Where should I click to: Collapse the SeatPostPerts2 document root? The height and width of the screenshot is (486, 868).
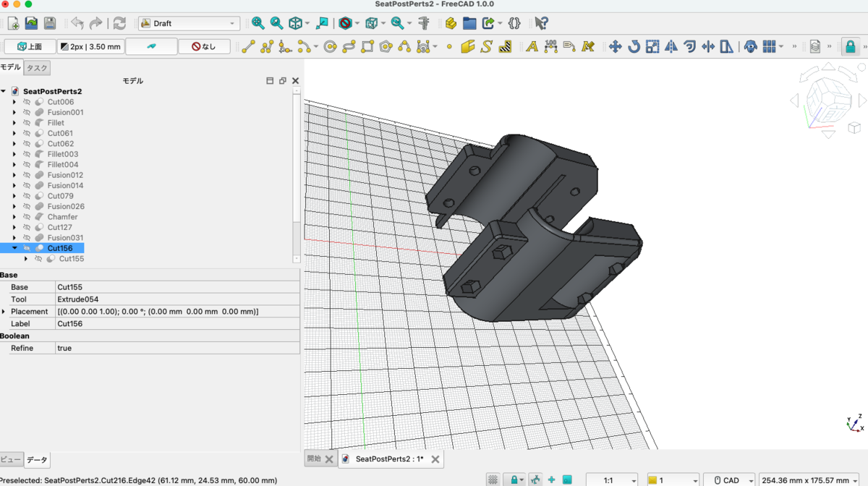pos(4,92)
